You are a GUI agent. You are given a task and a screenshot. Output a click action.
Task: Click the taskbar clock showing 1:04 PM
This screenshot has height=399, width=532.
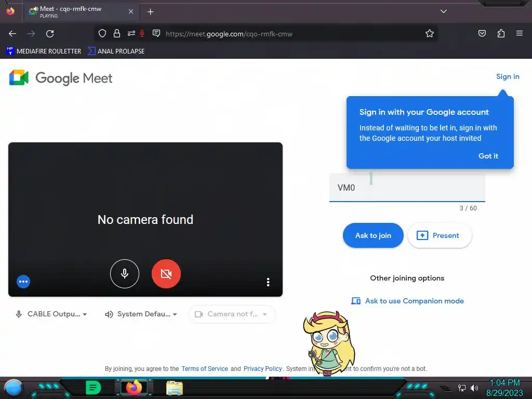(x=504, y=388)
